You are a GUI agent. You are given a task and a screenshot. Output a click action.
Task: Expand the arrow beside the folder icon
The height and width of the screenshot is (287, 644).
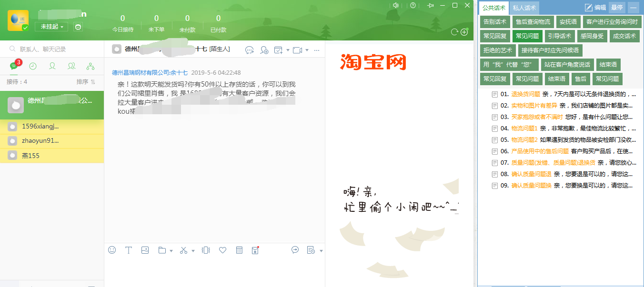pos(171,250)
